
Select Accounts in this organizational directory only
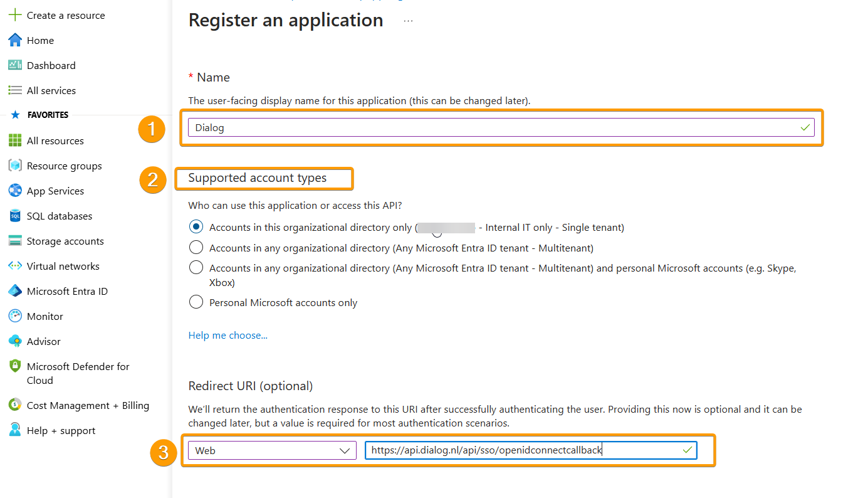[196, 227]
